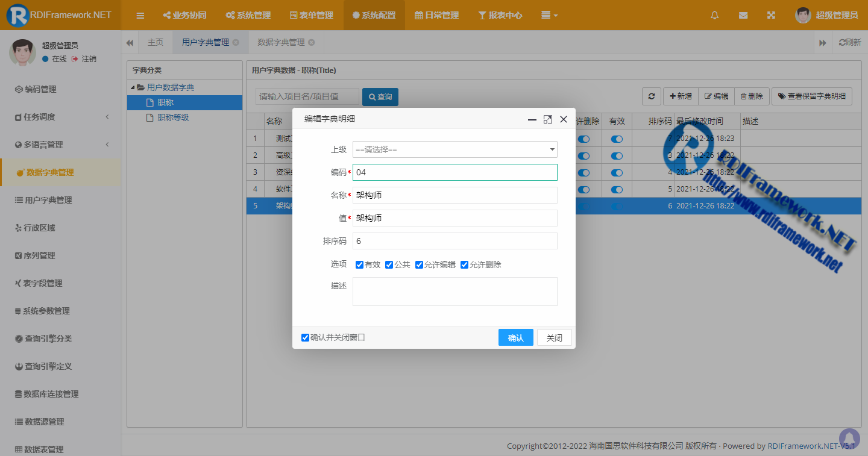868x456 pixels.
Task: Open the notifications bell icon
Action: tap(715, 15)
